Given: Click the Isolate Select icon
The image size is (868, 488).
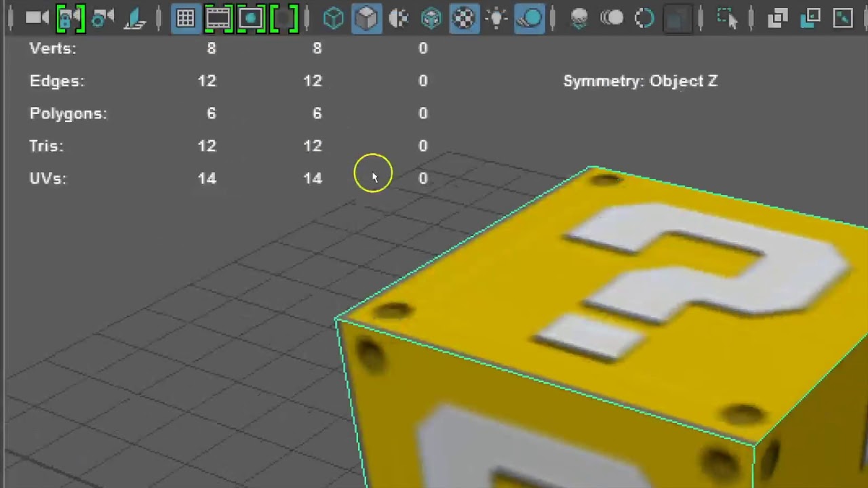Looking at the screenshot, I should tap(727, 18).
